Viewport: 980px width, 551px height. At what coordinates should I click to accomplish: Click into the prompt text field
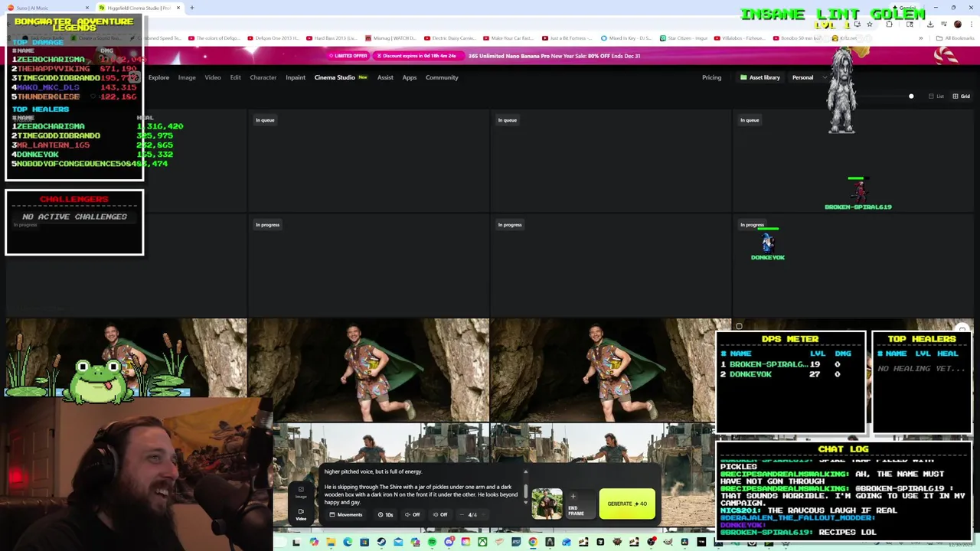tap(421, 487)
